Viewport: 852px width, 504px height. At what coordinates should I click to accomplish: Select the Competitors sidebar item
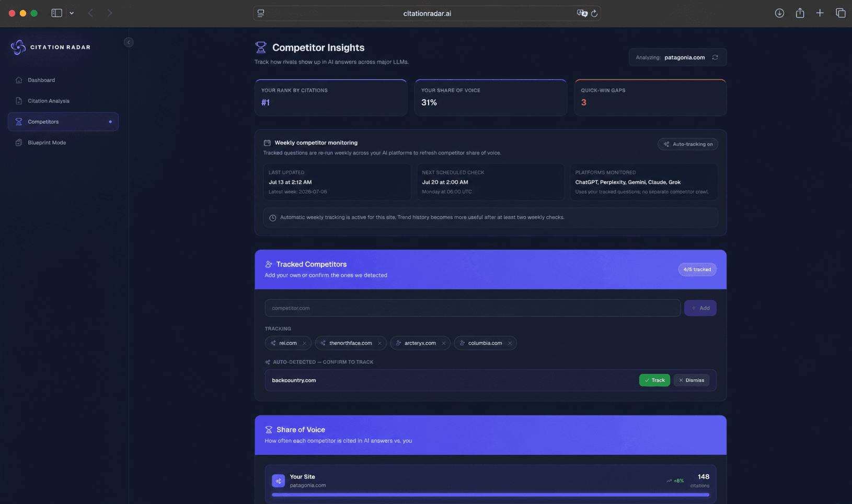click(x=63, y=122)
